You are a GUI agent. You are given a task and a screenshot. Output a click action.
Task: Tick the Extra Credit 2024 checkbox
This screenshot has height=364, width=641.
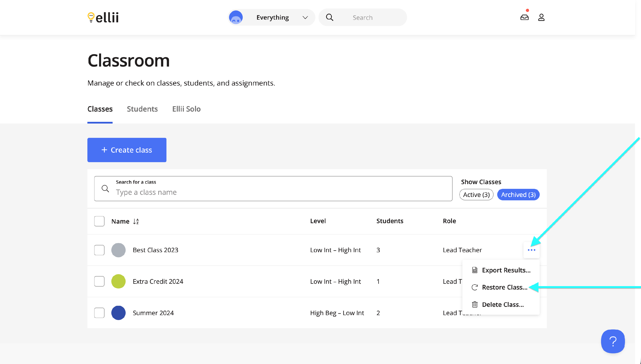point(99,281)
